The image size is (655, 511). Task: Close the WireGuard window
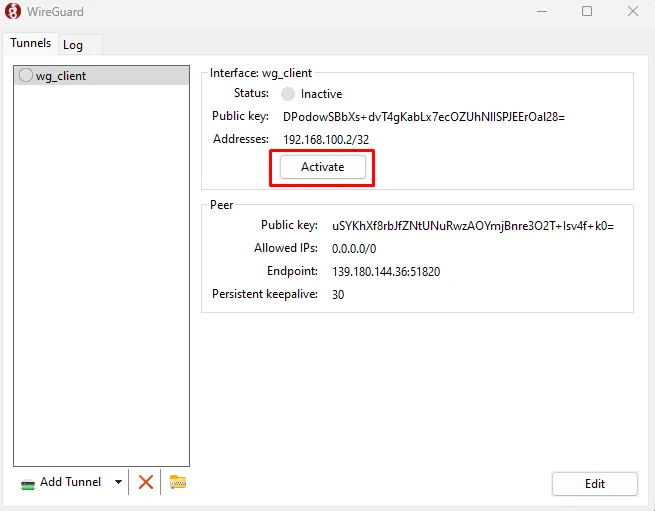coord(633,11)
